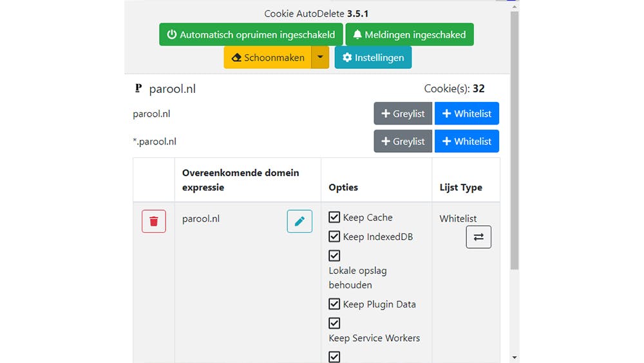Uncheck Lokale opslag behouden checkbox
Viewport: 644px width, 363px height.
pos(334,255)
